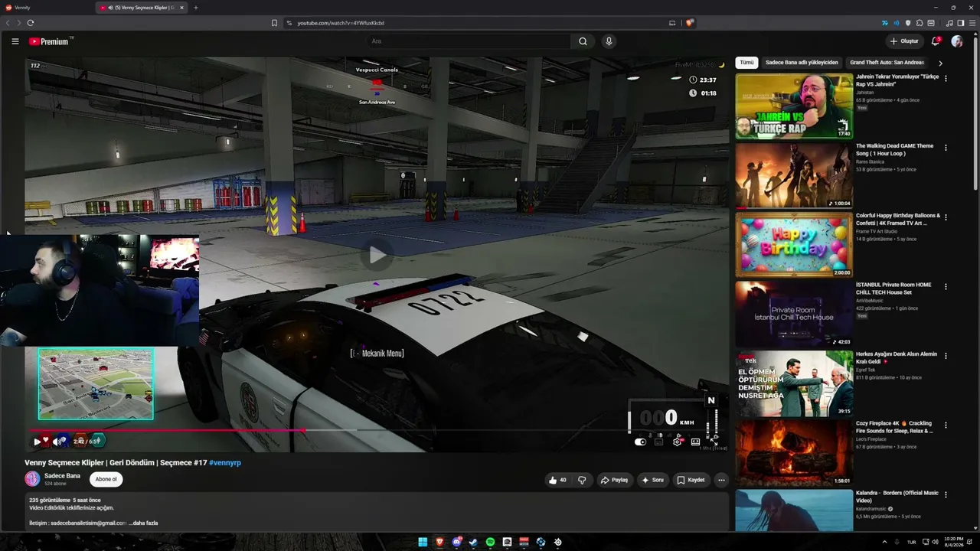The height and width of the screenshot is (551, 980).
Task: Show hidden system tray icons
Action: click(x=884, y=542)
